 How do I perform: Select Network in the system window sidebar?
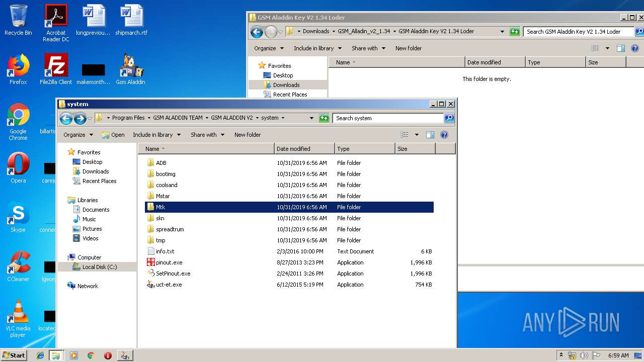click(x=88, y=286)
